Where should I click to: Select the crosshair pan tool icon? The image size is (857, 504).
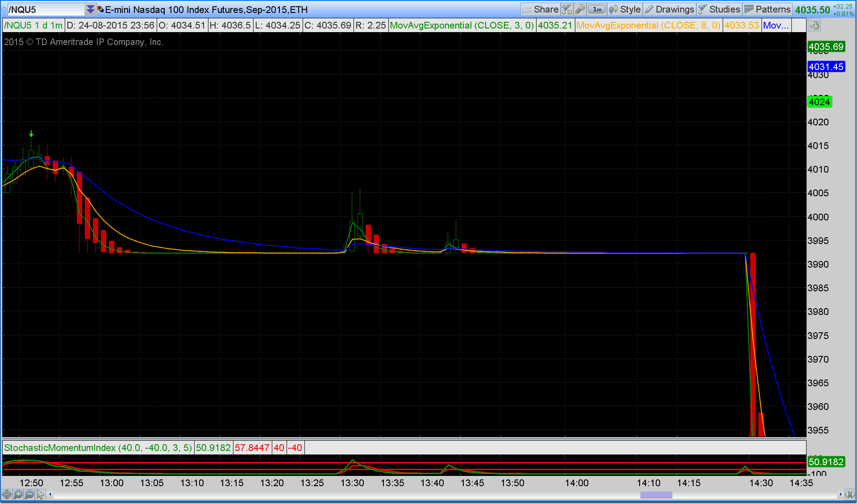[7, 494]
